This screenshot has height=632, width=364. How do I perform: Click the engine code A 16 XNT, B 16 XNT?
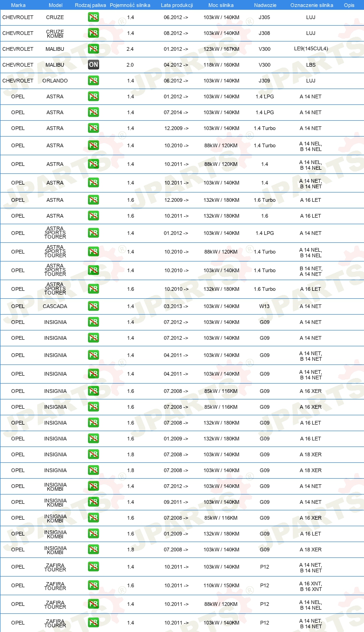(311, 586)
